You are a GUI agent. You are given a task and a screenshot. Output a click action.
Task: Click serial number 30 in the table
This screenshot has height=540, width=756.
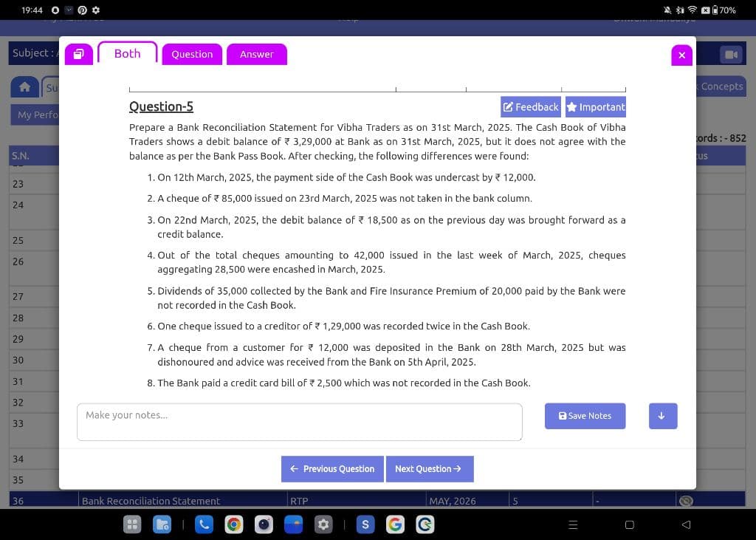click(18, 360)
